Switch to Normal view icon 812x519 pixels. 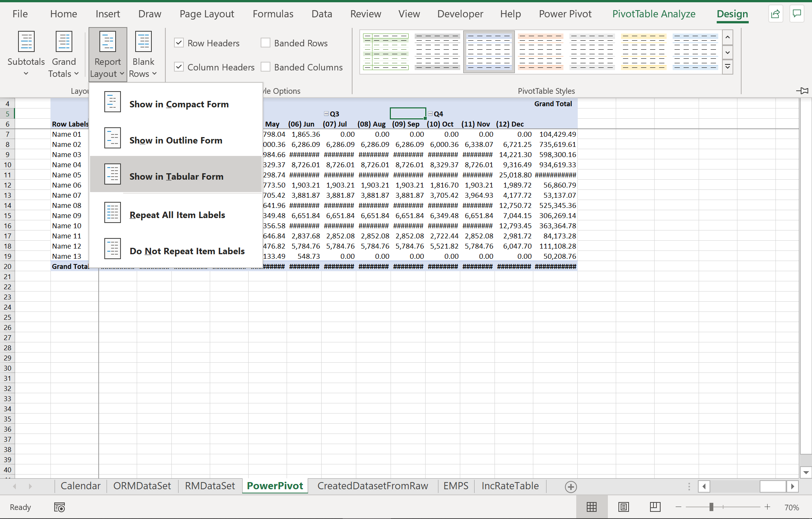click(x=592, y=507)
